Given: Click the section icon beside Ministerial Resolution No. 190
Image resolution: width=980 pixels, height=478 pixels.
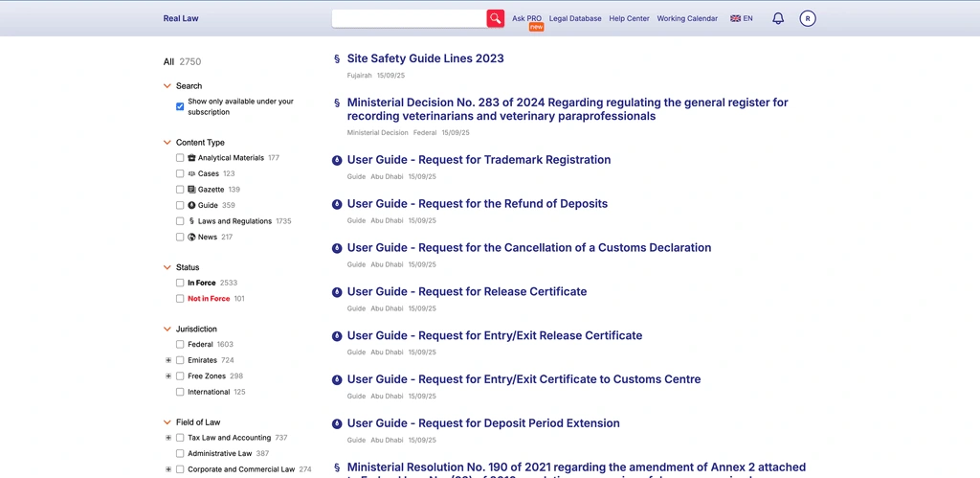Looking at the screenshot, I should pos(337,467).
